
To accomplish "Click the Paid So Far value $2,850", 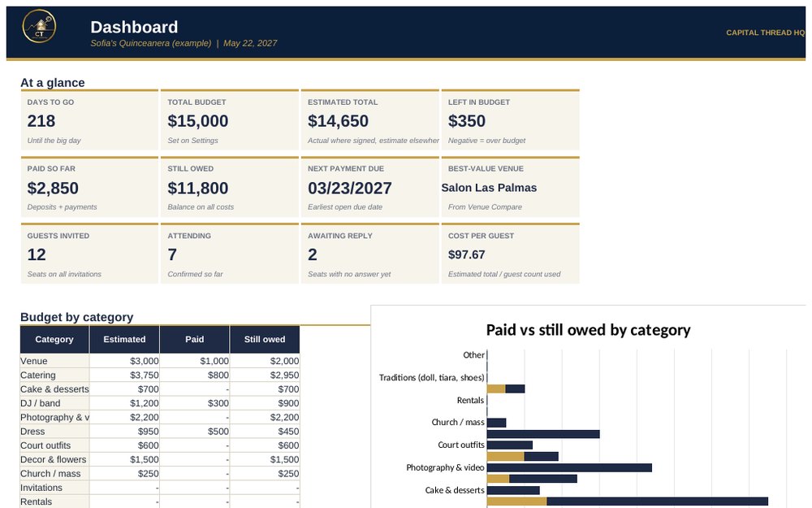I will click(x=53, y=189).
